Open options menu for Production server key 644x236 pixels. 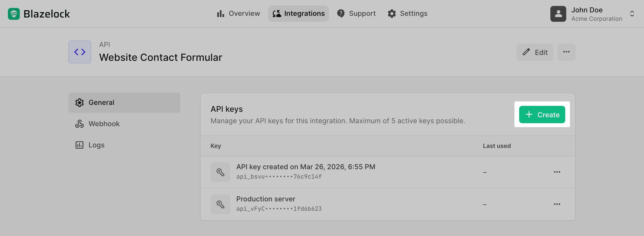coord(557,204)
